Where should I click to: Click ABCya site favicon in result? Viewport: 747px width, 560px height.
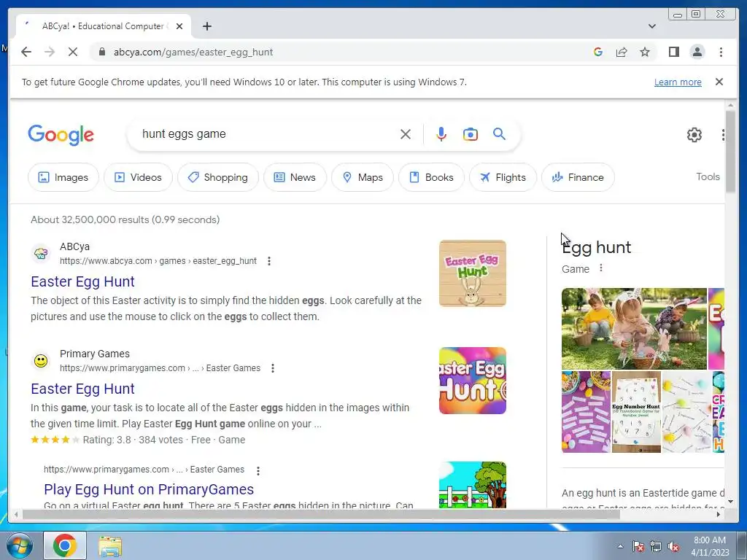click(41, 253)
